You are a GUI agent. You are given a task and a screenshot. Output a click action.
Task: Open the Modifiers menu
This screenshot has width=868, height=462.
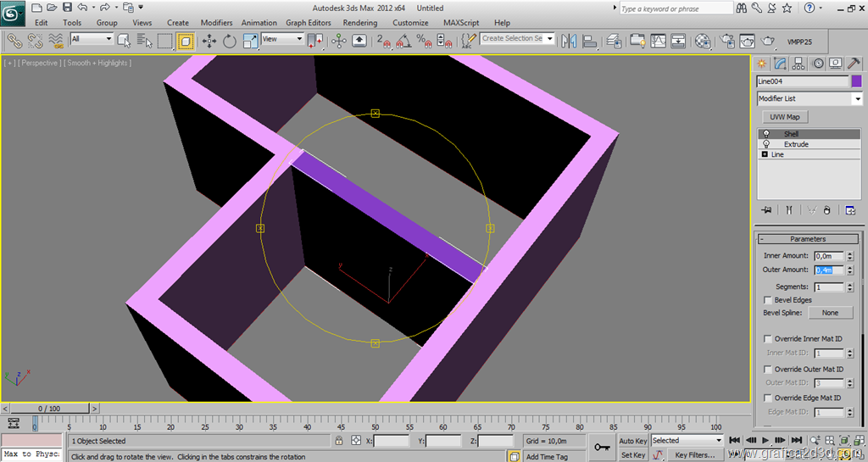(x=216, y=23)
